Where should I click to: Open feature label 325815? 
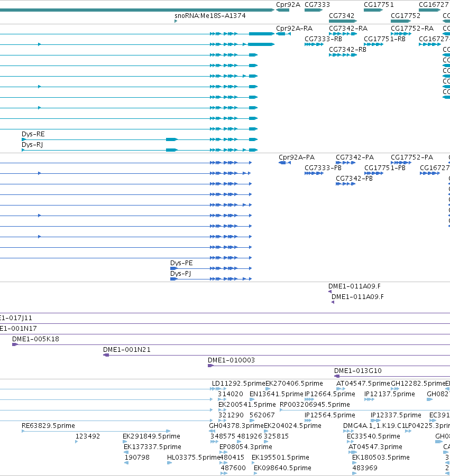tap(276, 436)
